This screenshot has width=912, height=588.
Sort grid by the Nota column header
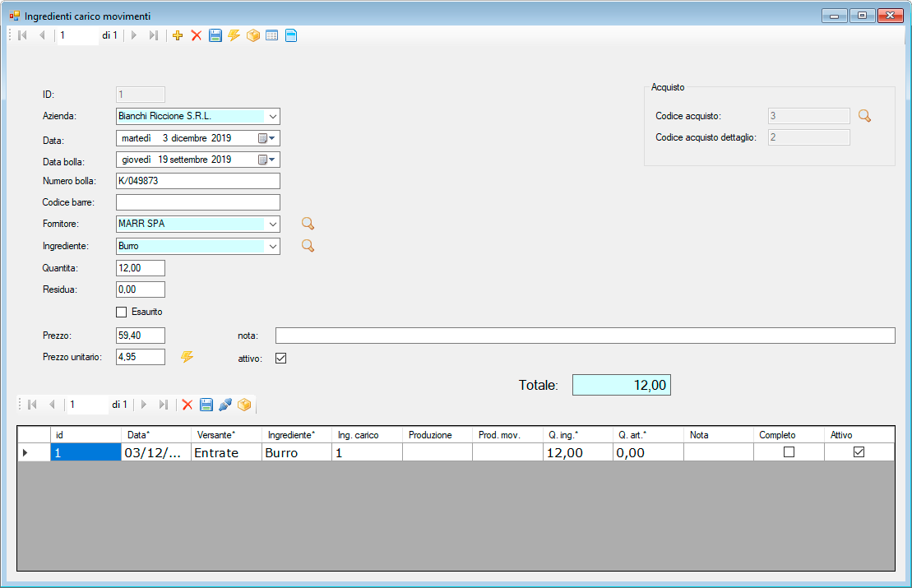point(719,435)
